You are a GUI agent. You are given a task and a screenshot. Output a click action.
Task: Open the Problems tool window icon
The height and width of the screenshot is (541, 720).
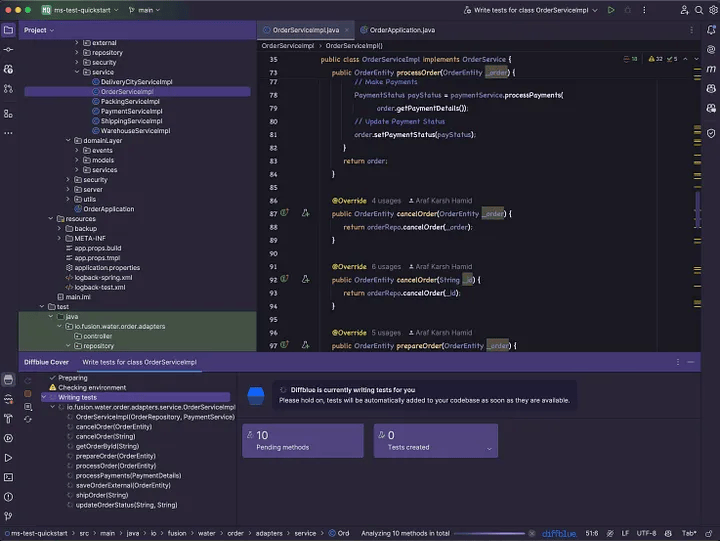[x=9, y=495]
